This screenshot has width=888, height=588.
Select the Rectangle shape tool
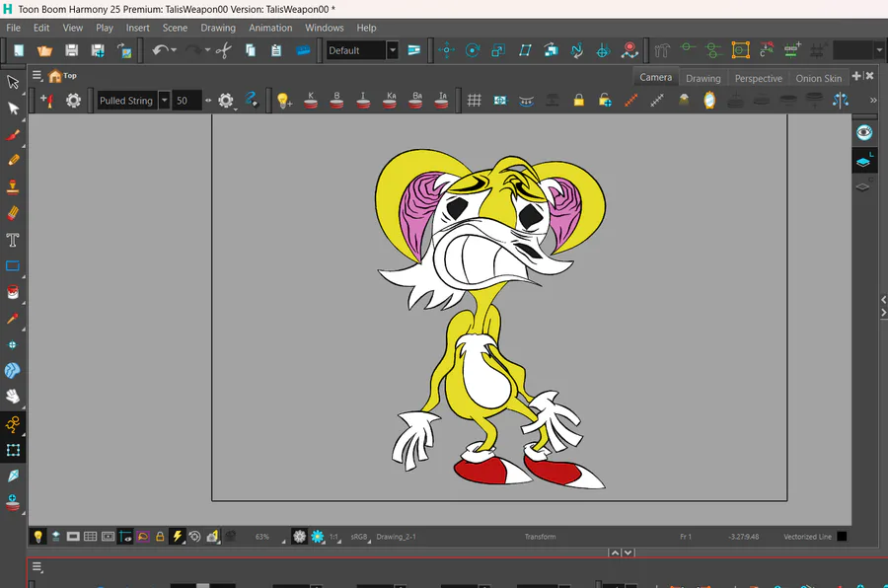(x=13, y=265)
